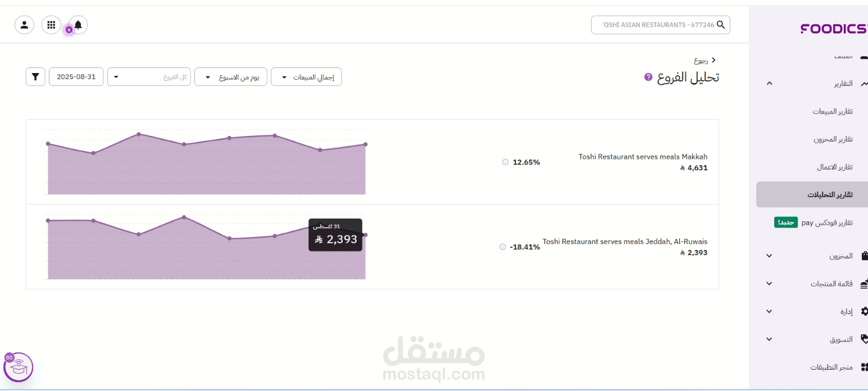Open the user profile icon
The image size is (868, 391).
pos(24,25)
